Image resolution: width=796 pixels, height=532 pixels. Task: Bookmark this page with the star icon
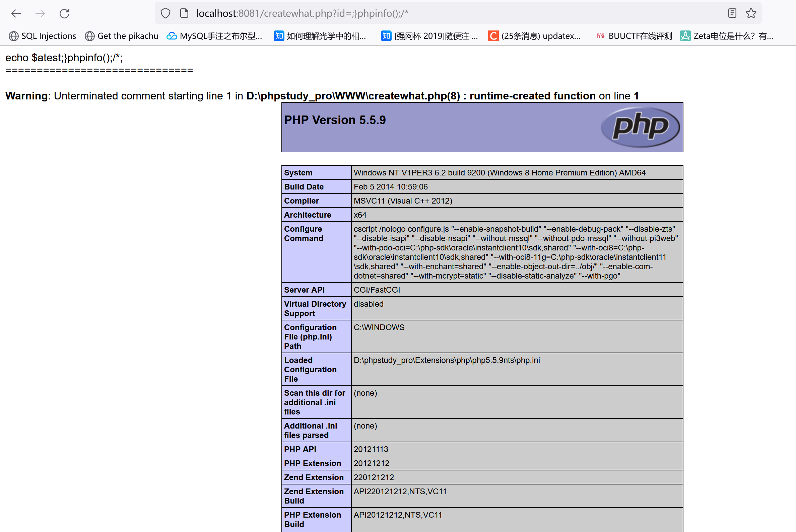coord(751,13)
